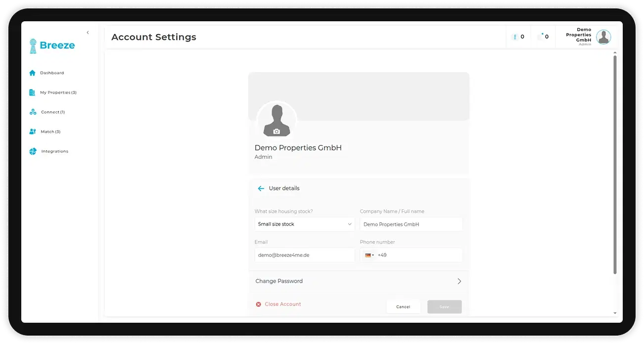Click the Breeze logo
This screenshot has width=644, height=344.
click(x=52, y=46)
